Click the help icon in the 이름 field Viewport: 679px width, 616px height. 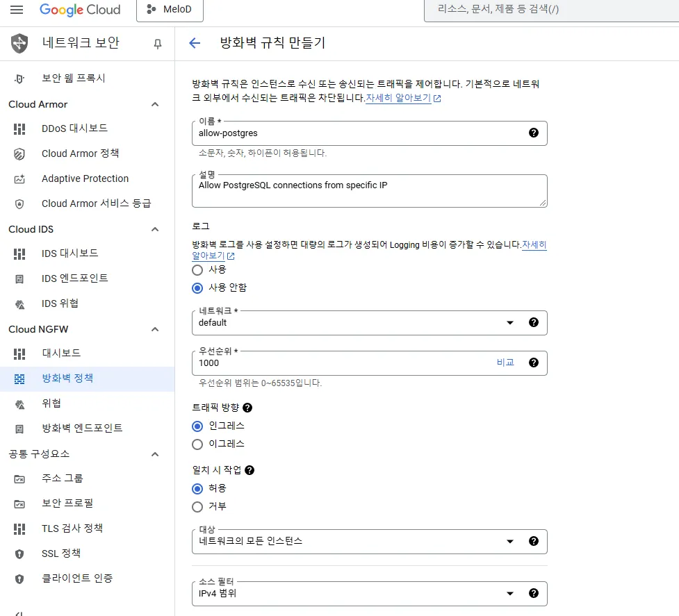534,133
